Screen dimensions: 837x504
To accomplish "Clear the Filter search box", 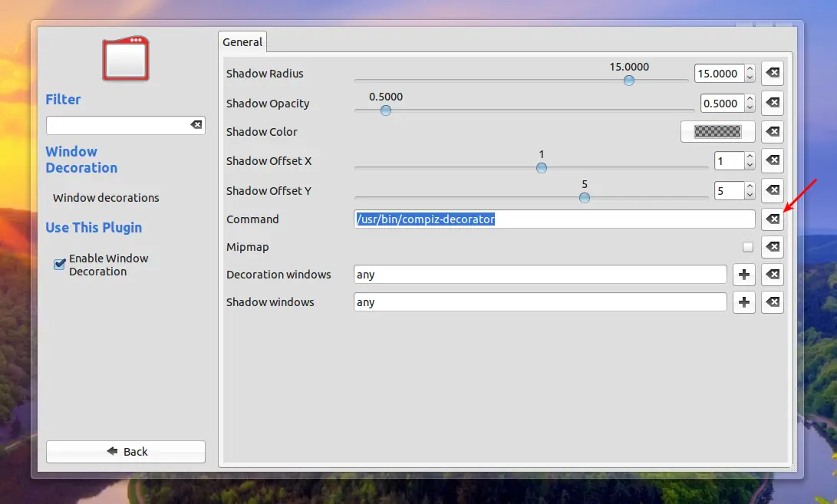I will [x=196, y=125].
